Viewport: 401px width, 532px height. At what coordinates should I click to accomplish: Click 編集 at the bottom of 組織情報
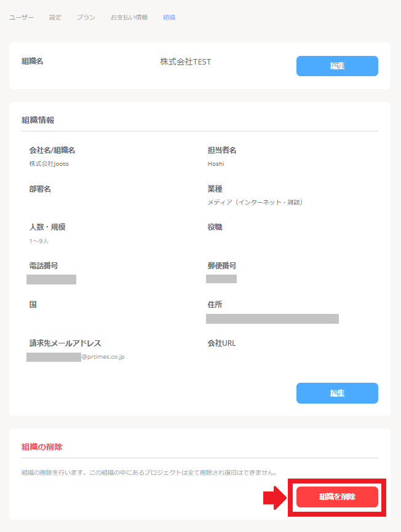(337, 393)
